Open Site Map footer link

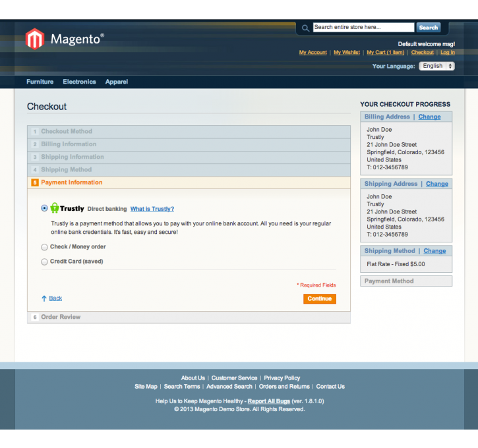(x=146, y=387)
